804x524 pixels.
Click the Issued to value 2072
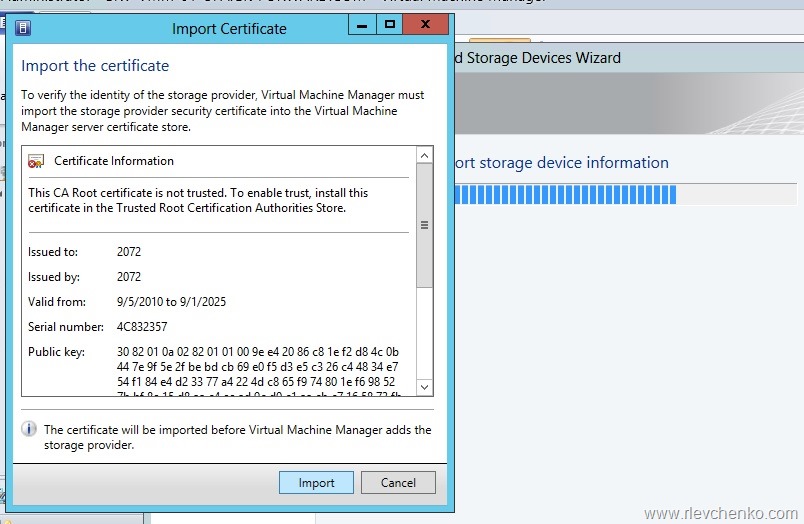tap(129, 252)
